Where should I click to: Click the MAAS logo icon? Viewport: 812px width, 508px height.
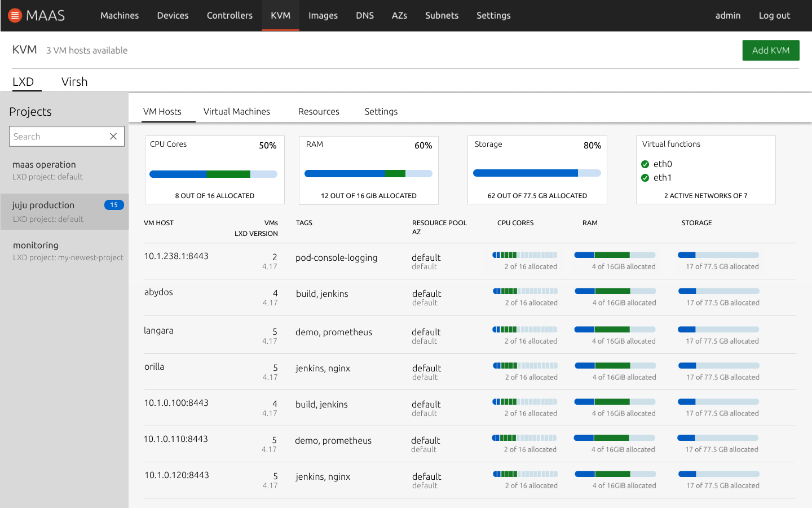click(15, 15)
